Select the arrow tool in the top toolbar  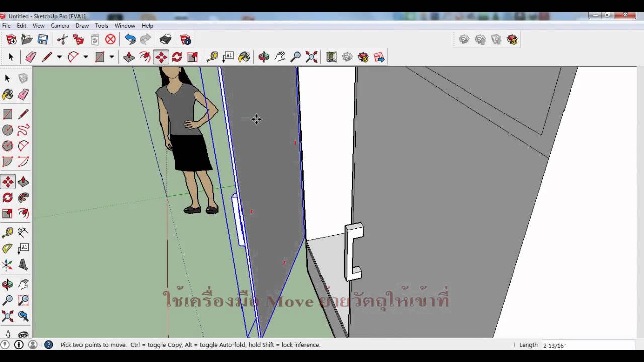coord(11,57)
